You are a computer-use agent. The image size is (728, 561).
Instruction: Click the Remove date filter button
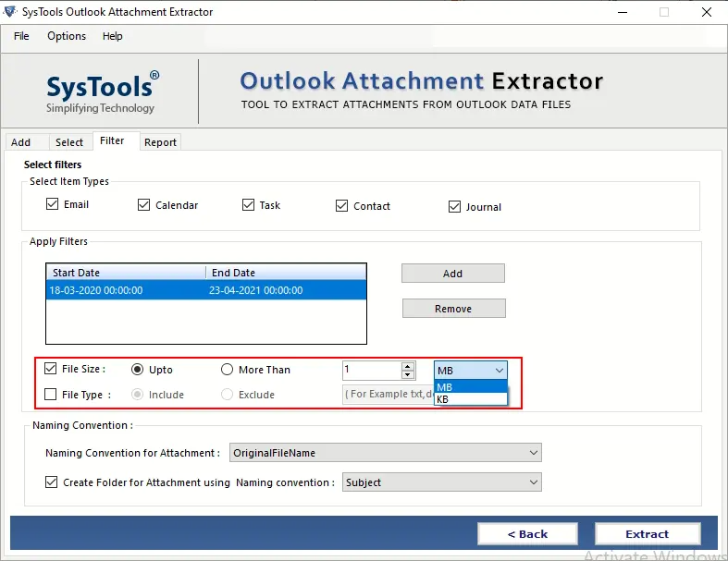(453, 309)
